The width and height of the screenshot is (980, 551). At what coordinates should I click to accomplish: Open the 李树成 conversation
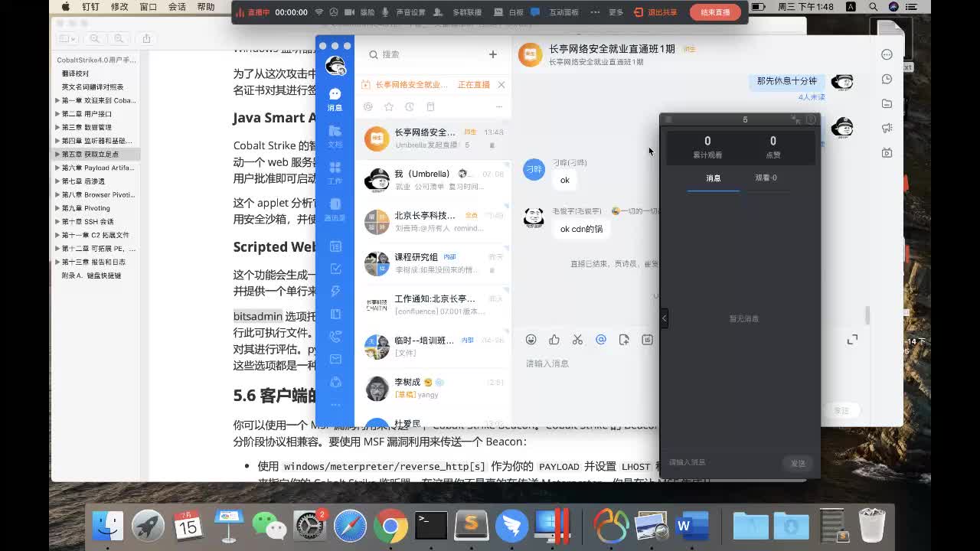point(433,388)
